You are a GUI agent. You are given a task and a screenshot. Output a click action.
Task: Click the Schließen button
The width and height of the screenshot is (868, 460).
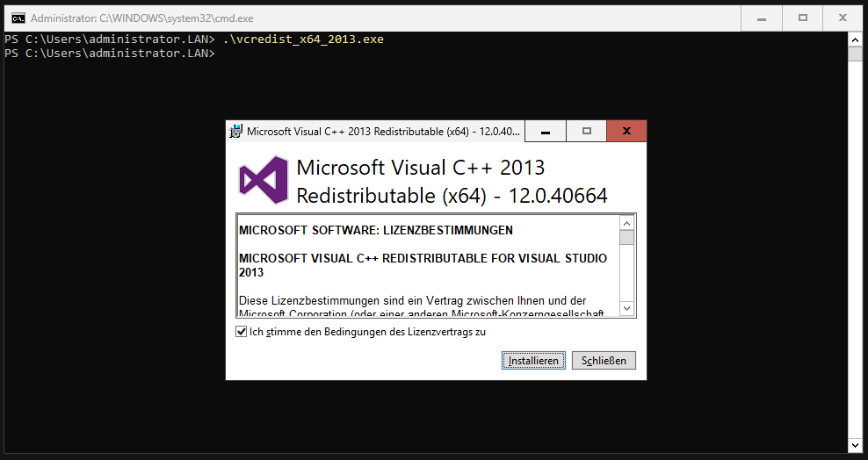point(604,361)
